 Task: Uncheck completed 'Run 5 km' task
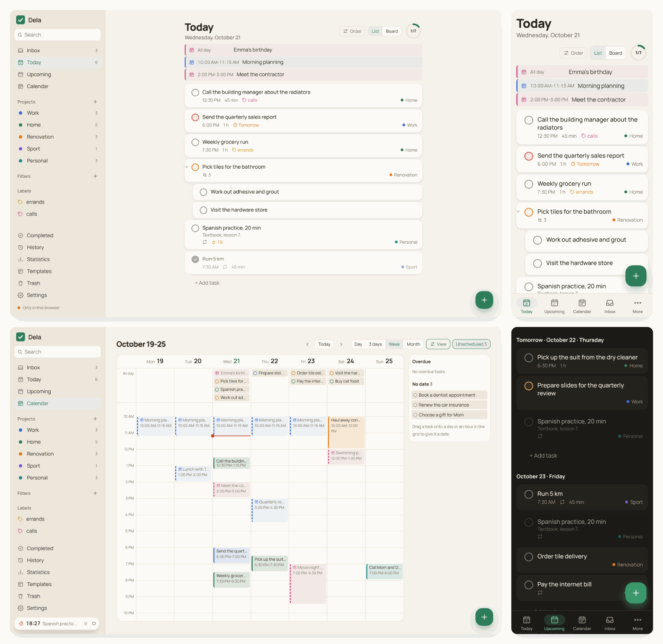pos(195,259)
